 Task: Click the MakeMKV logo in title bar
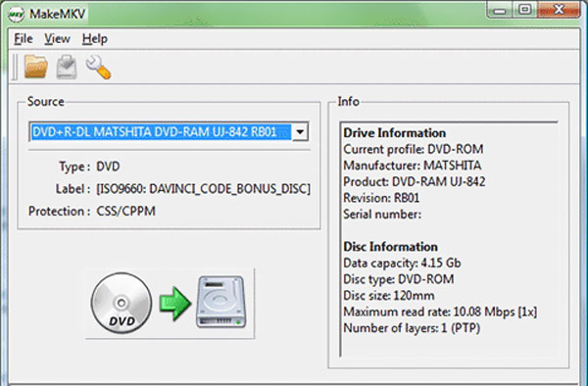pyautogui.click(x=16, y=15)
